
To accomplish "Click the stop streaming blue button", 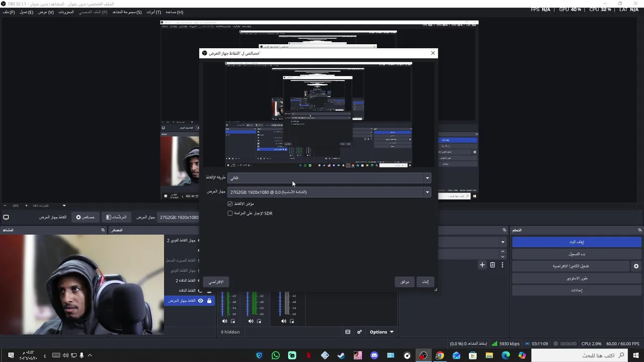I will (577, 242).
